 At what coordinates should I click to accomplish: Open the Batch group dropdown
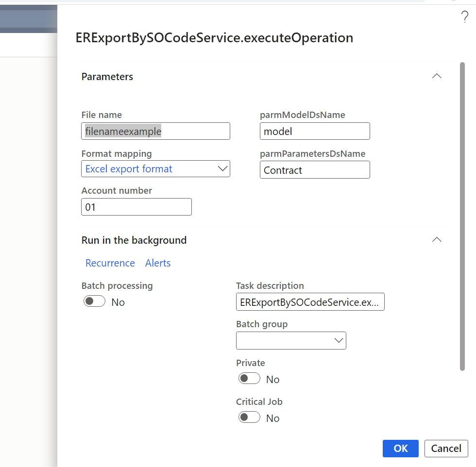[338, 340]
